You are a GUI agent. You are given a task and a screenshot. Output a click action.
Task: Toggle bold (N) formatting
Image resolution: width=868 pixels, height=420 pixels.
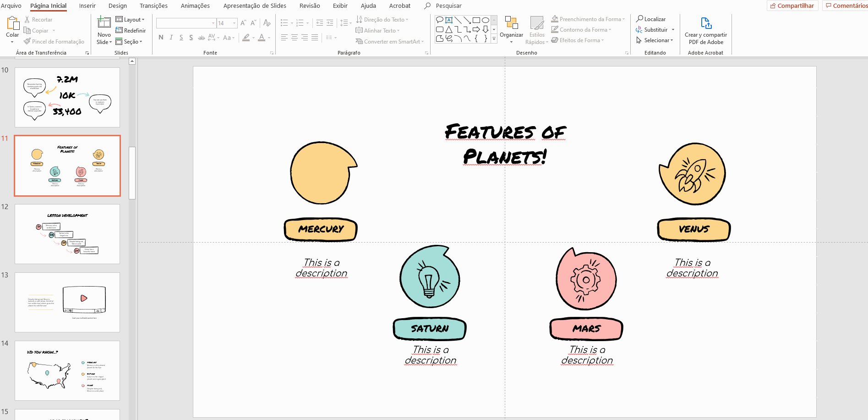[x=161, y=38]
